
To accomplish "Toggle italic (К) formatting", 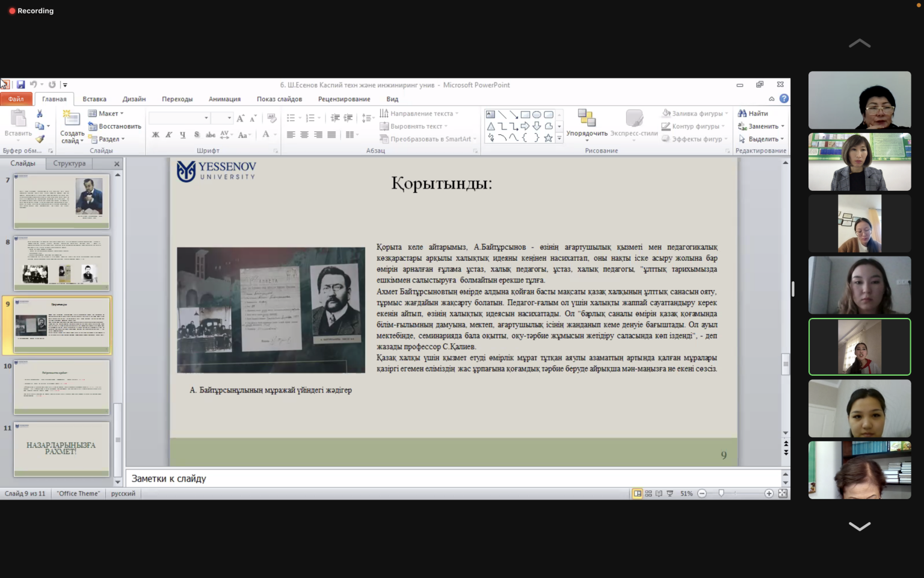I will [169, 135].
